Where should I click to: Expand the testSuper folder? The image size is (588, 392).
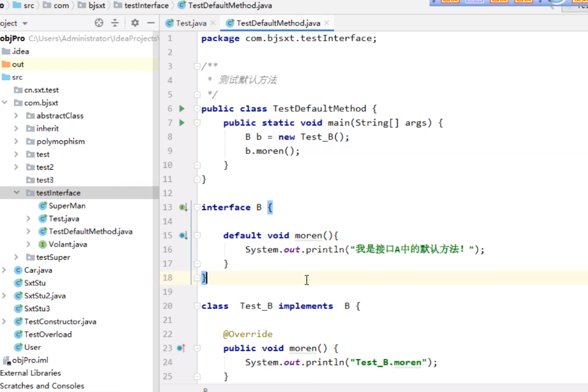click(16, 257)
